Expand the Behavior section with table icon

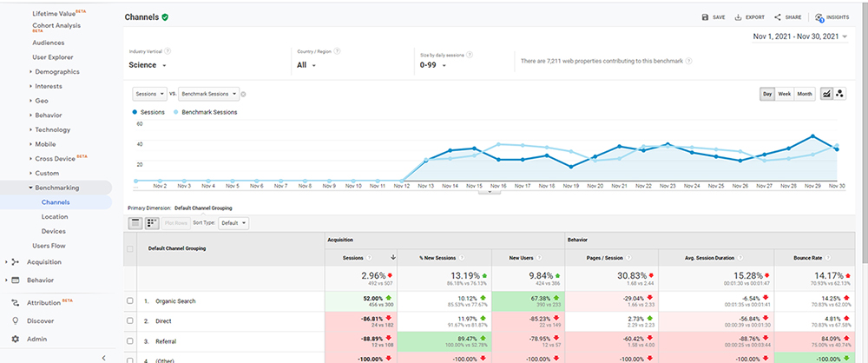pos(40,280)
